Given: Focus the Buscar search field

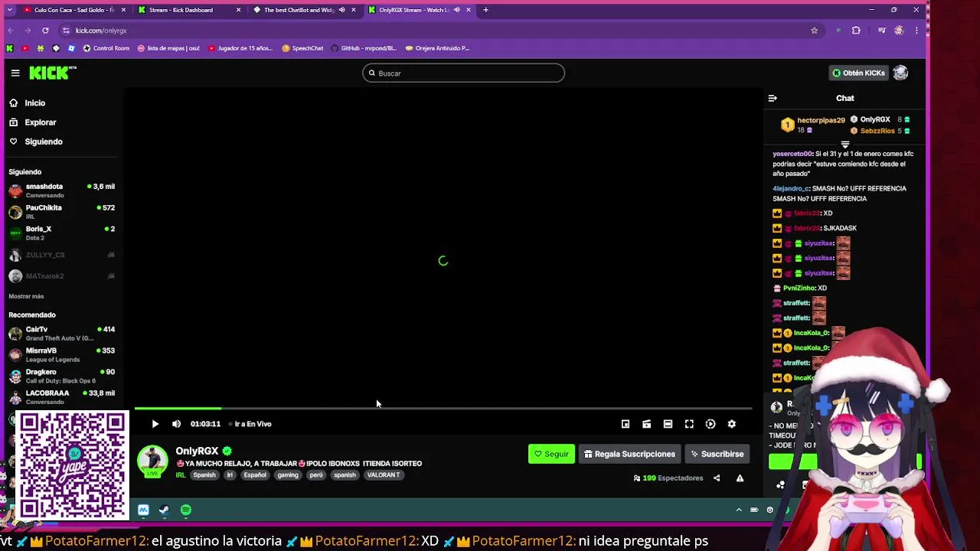Looking at the screenshot, I should point(463,73).
